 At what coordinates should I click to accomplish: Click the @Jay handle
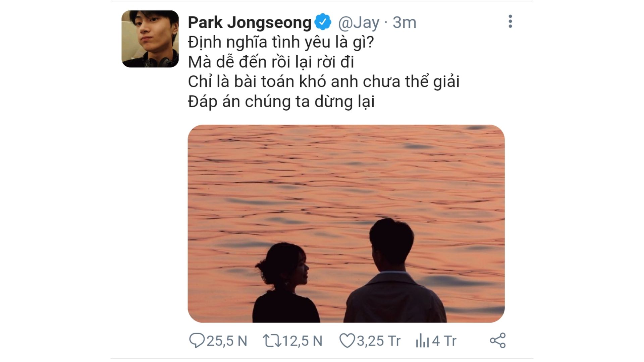tap(359, 23)
